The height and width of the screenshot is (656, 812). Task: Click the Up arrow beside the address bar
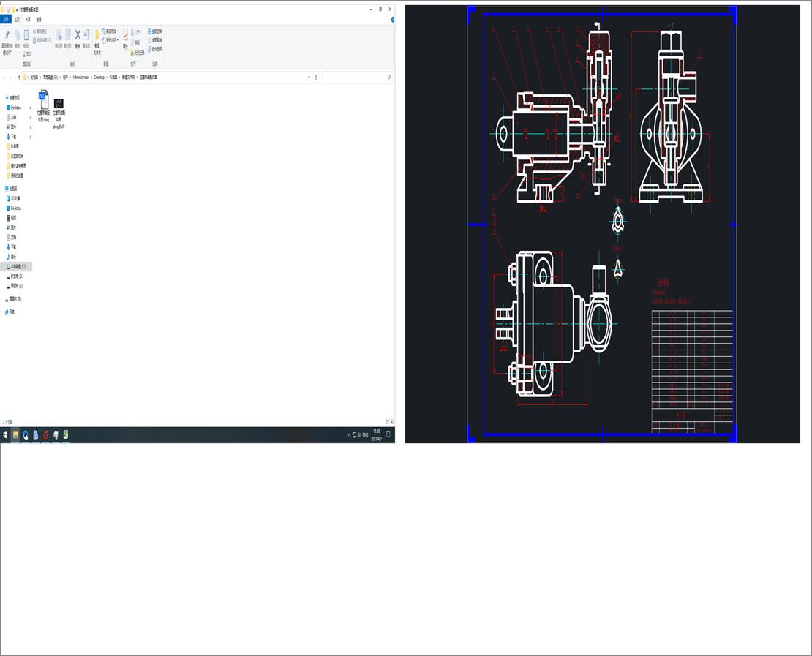[19, 77]
